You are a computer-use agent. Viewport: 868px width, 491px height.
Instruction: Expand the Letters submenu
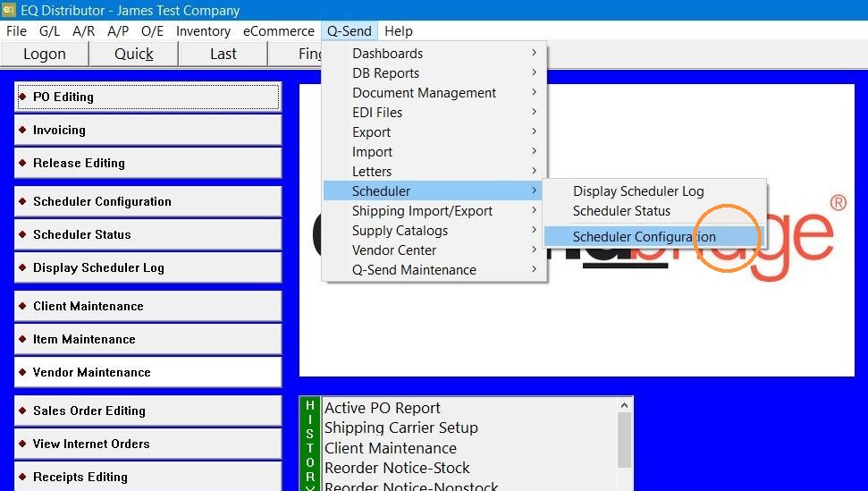[x=434, y=171]
